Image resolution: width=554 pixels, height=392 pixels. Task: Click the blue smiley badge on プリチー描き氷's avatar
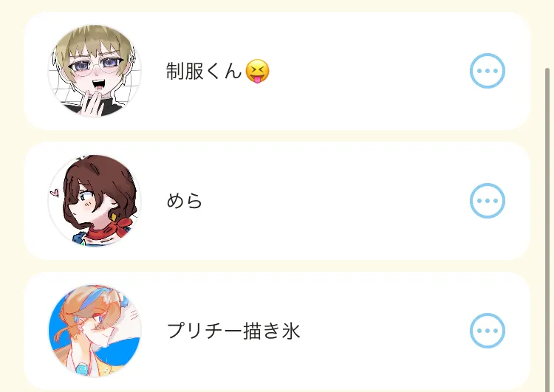(82, 369)
